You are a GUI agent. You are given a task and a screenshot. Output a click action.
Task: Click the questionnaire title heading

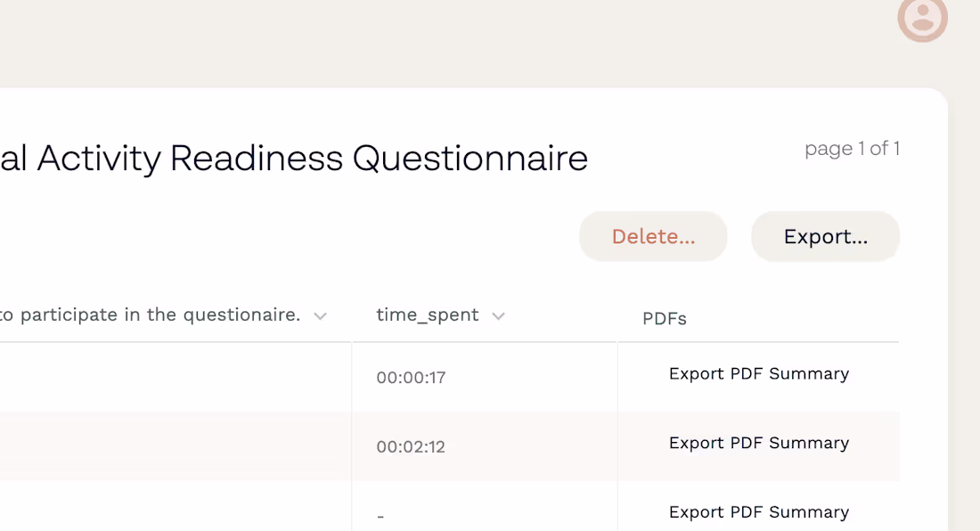(x=294, y=159)
